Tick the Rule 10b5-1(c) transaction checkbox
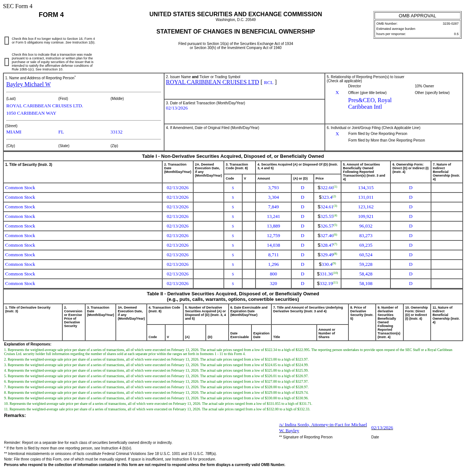The height and width of the screenshot is (476, 466). tap(7, 62)
